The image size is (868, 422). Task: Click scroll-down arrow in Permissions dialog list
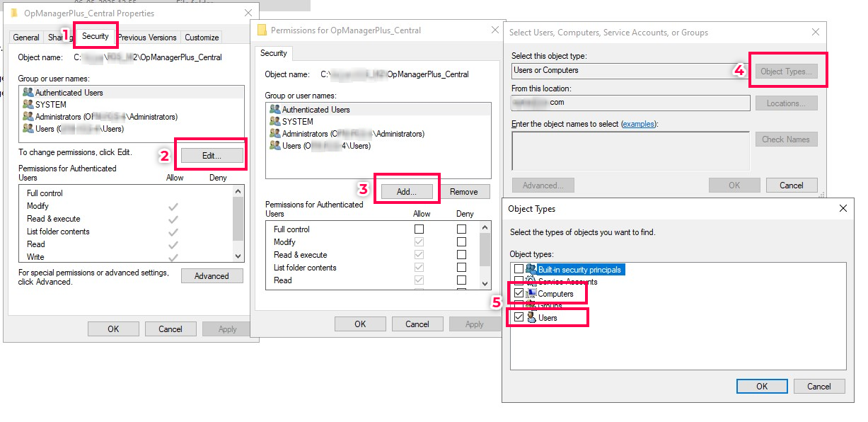[485, 283]
